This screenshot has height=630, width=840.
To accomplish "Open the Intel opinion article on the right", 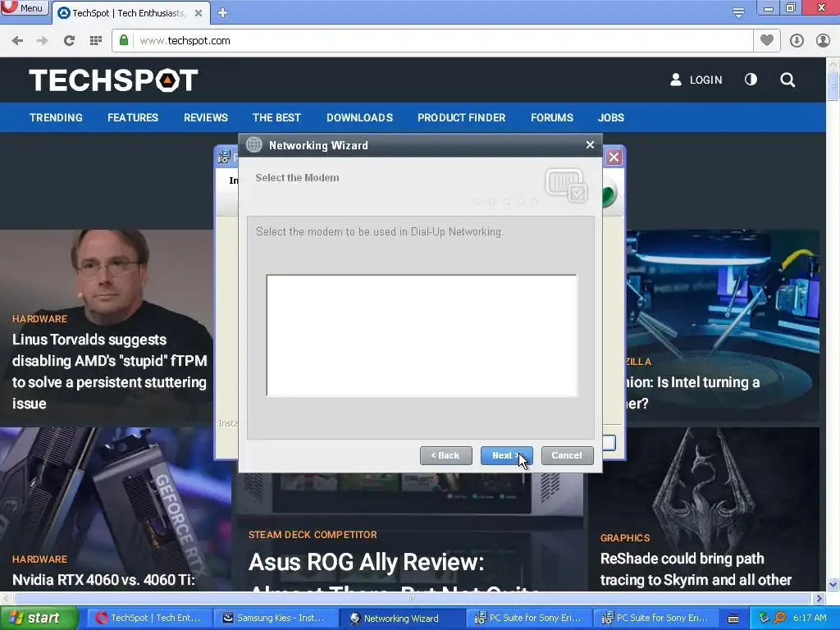I will 694,392.
